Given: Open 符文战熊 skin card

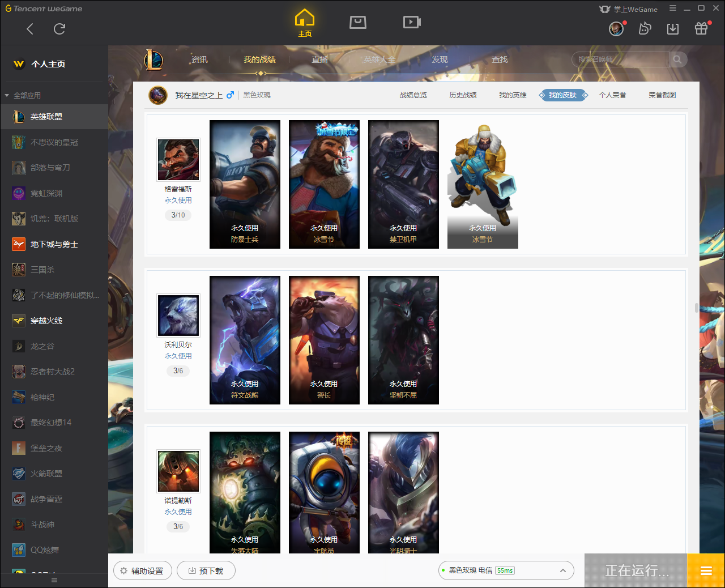Looking at the screenshot, I should pyautogui.click(x=245, y=340).
